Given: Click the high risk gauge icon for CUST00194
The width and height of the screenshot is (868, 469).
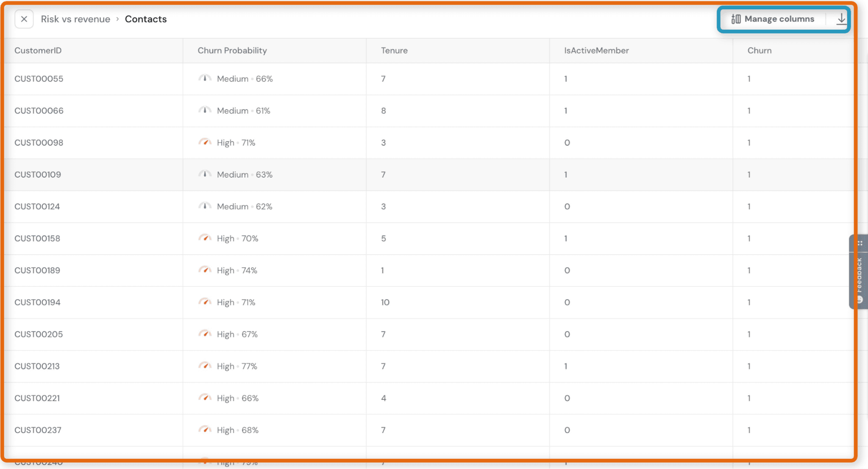Looking at the screenshot, I should tap(205, 302).
